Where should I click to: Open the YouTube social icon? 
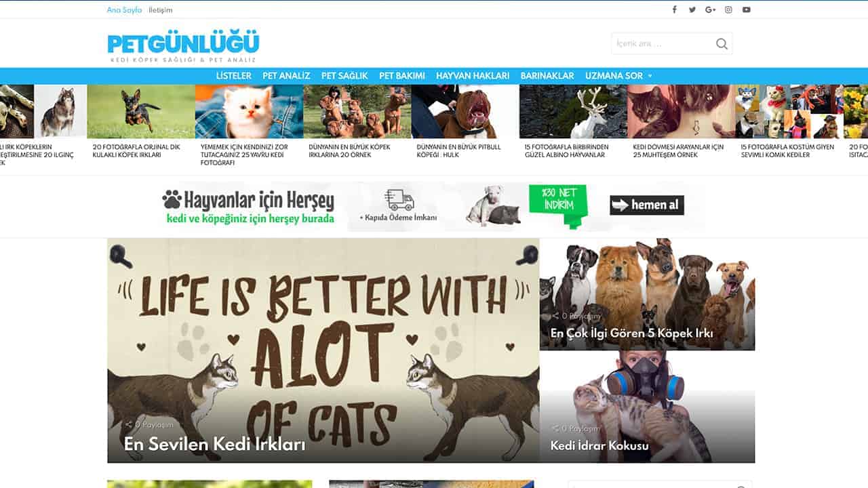click(x=746, y=9)
